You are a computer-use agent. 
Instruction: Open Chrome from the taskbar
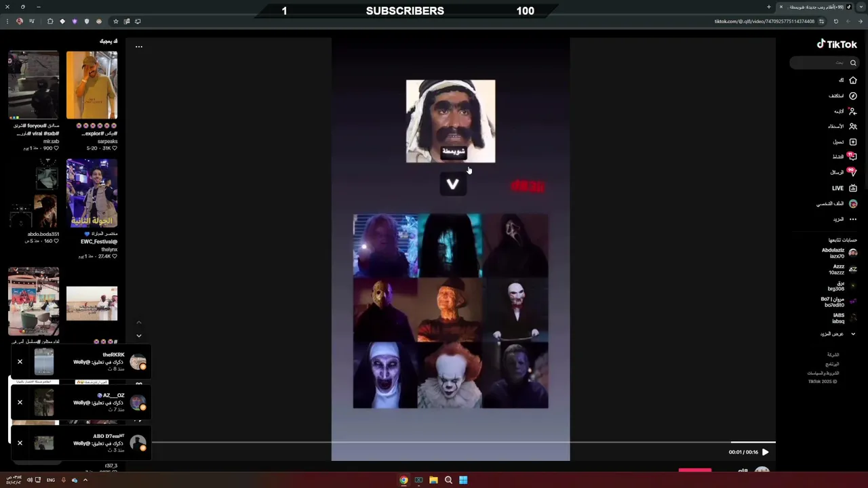403,480
